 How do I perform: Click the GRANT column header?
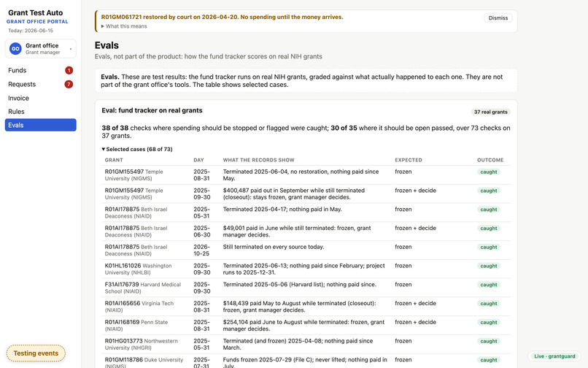click(114, 160)
